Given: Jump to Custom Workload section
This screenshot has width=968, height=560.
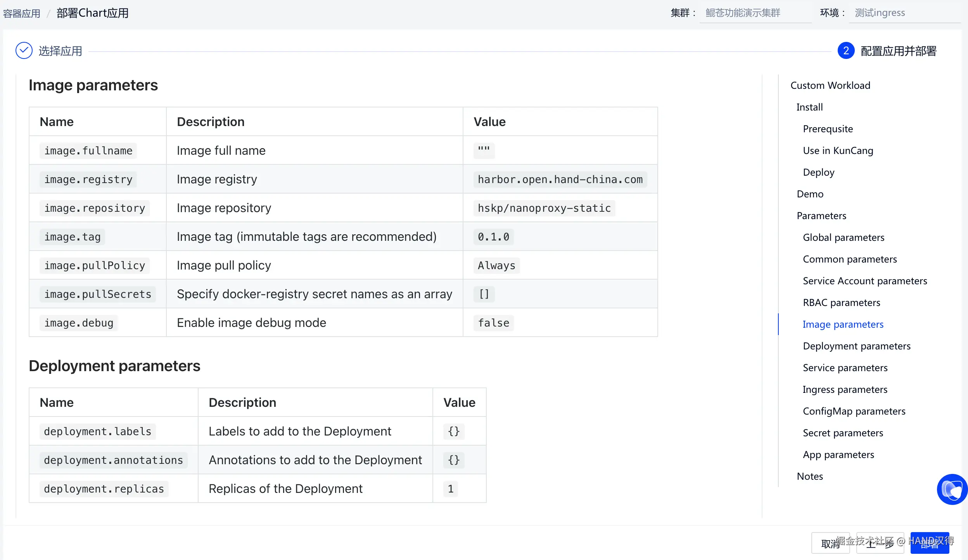Looking at the screenshot, I should click(x=830, y=85).
